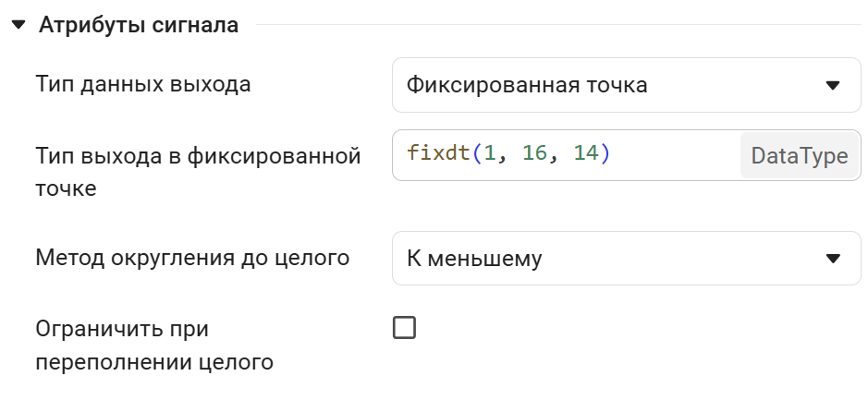
Task: Open the Тип данных выхода dropdown
Action: 626,86
